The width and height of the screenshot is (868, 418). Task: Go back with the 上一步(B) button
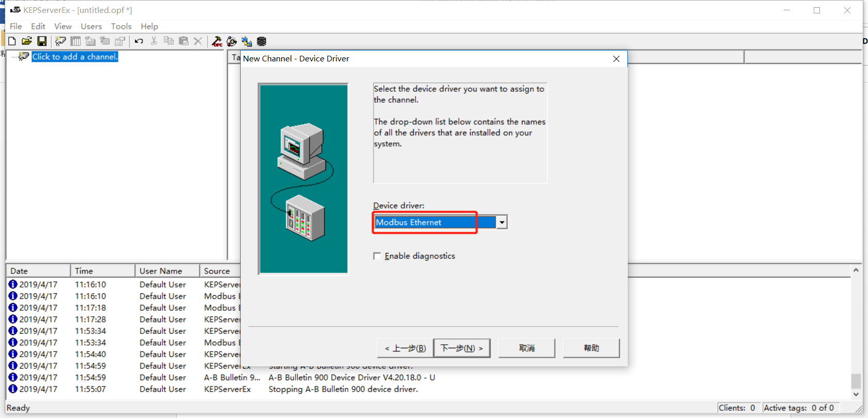pyautogui.click(x=405, y=348)
